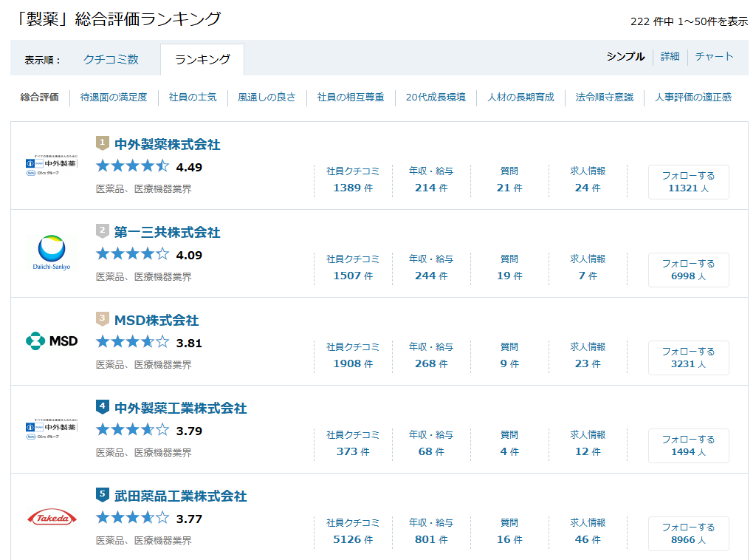Click the Chugai logo beside 中外製薬工業株式会社
The width and height of the screenshot is (756, 560).
52,428
